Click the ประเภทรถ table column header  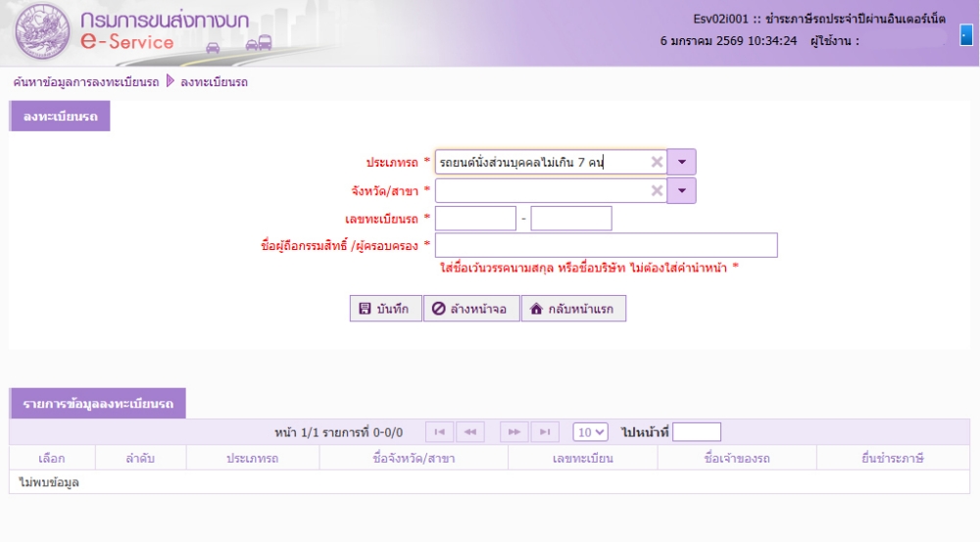pos(253,459)
